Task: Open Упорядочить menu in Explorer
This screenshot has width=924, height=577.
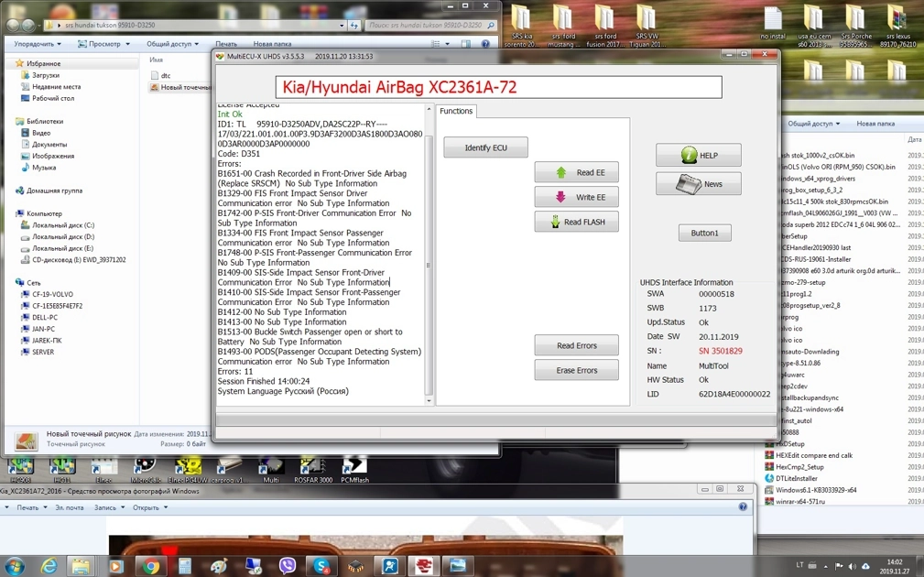Action: [38, 44]
